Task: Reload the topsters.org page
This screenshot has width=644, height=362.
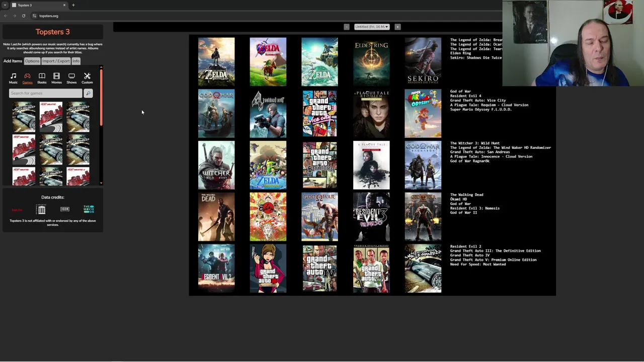Action: (23, 16)
